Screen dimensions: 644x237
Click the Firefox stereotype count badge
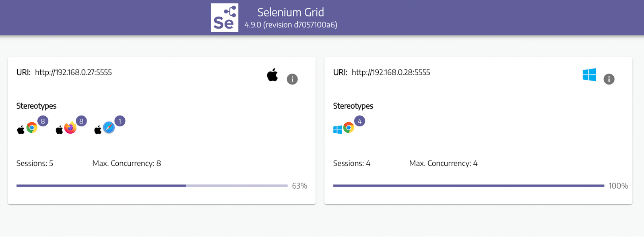click(81, 121)
